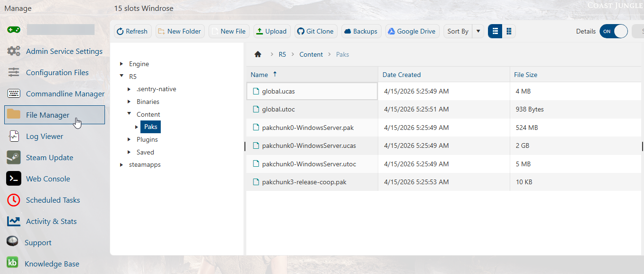The height and width of the screenshot is (274, 644).
Task: Expand the Engine folder in tree
Action: tap(122, 64)
